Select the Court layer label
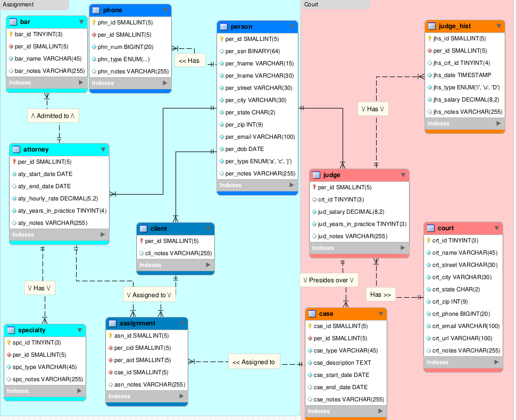Image resolution: width=516 pixels, height=420 pixels. click(311, 4)
